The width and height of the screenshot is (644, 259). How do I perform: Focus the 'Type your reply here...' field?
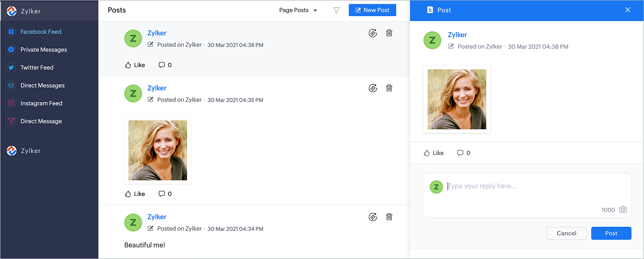[x=527, y=195]
